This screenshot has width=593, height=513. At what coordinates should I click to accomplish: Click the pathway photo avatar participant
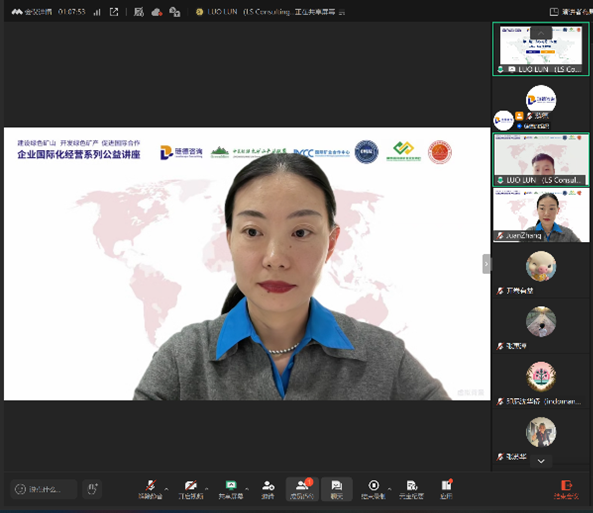(541, 322)
